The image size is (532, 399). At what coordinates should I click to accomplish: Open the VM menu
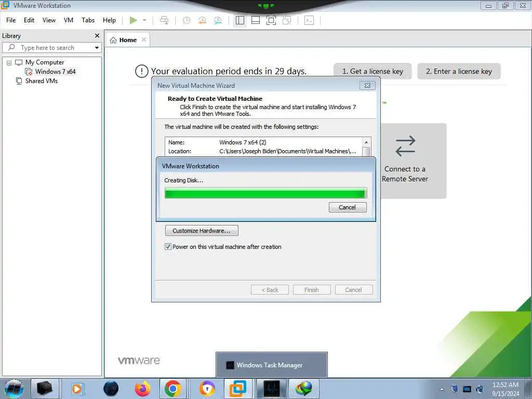[x=69, y=20]
